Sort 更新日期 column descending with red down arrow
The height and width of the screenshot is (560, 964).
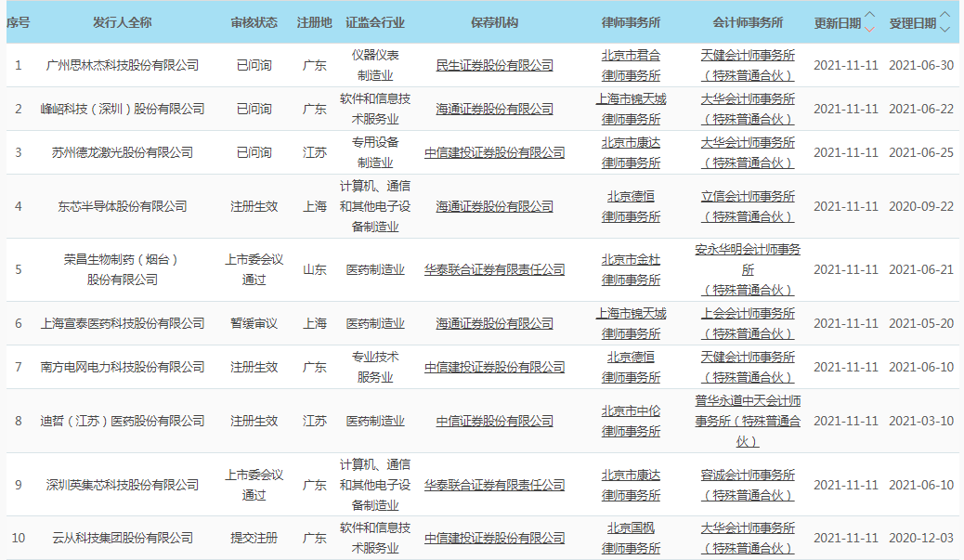tap(869, 29)
